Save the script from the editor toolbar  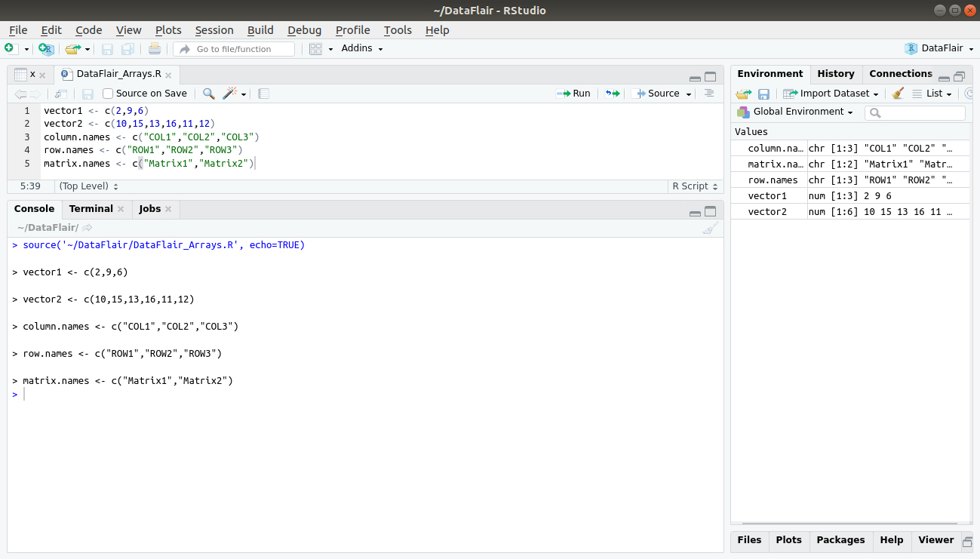[88, 94]
